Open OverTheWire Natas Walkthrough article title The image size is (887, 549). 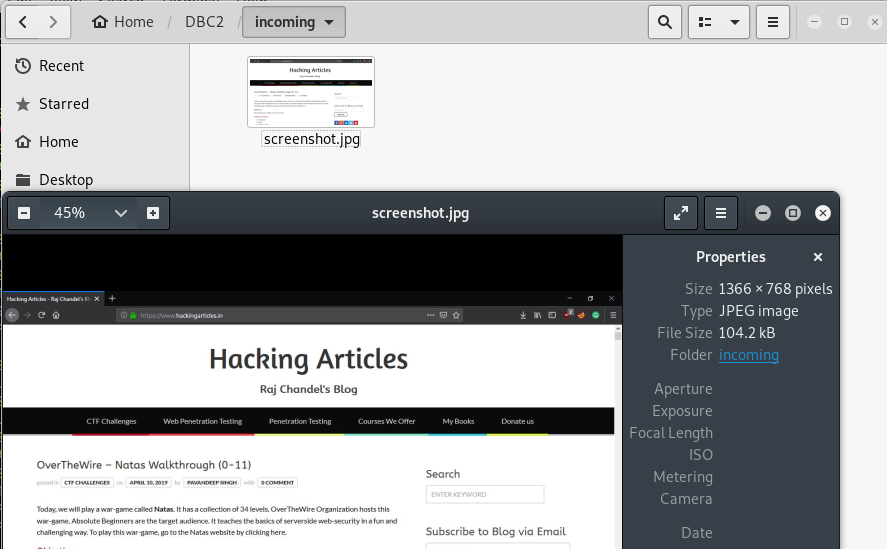coord(144,465)
